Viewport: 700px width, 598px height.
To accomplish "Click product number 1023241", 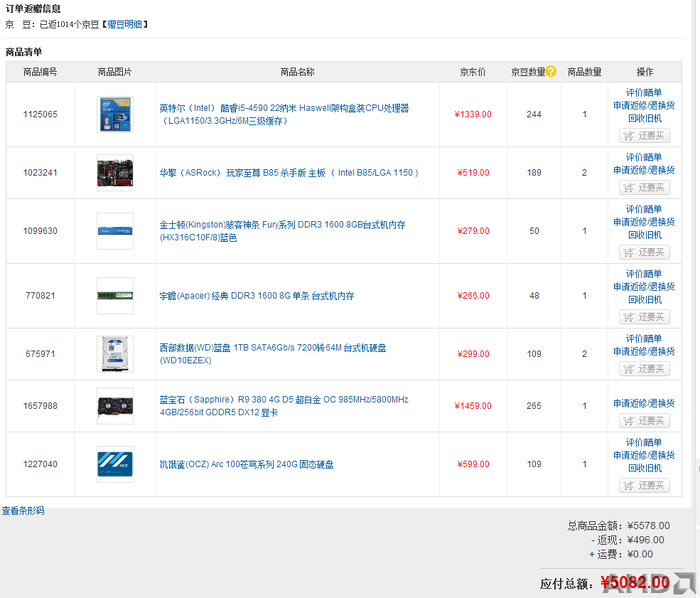I will click(41, 173).
